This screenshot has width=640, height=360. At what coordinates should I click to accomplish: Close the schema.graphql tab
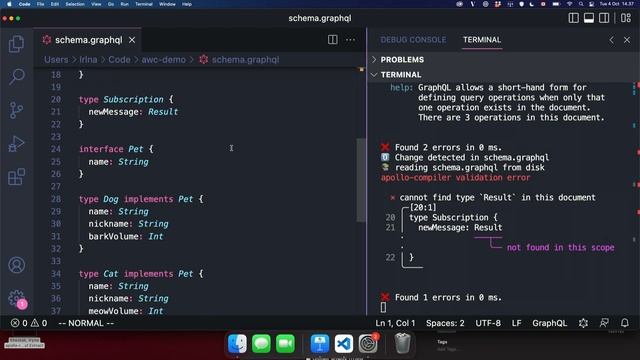click(132, 40)
